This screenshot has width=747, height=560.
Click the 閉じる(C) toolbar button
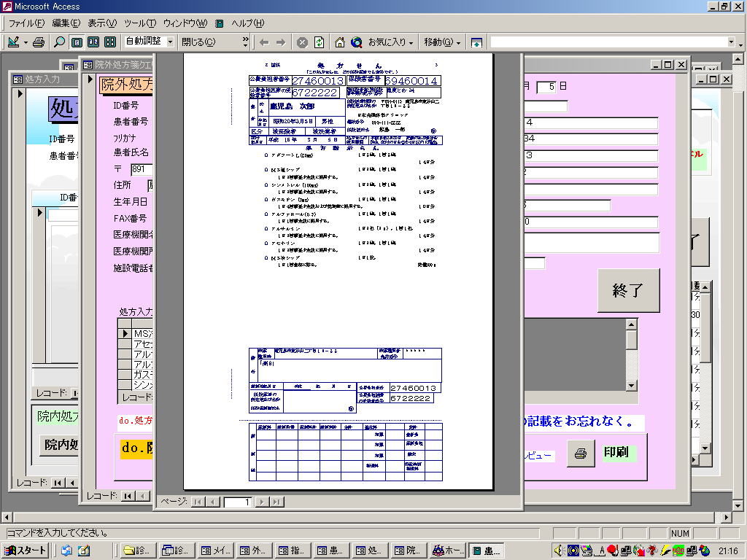point(198,42)
